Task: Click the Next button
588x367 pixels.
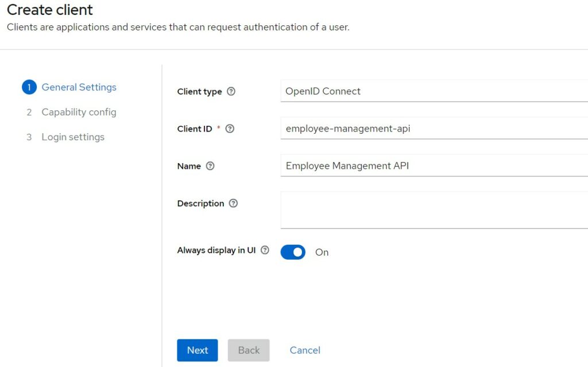Action: coord(197,350)
